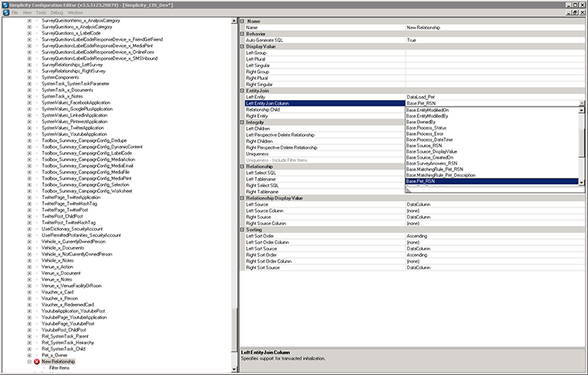This screenshot has width=588, height=375.
Task: Click the Simplicity app icon in menu bar
Action: [x=6, y=13]
